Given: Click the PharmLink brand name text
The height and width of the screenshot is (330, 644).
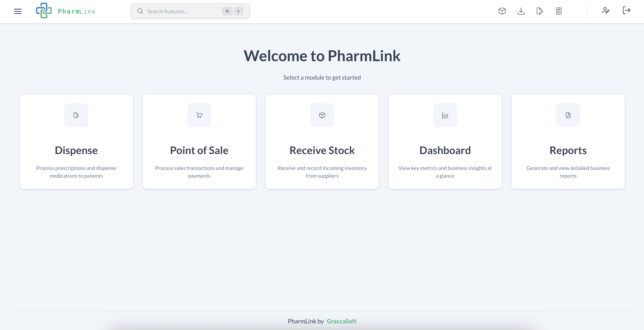Looking at the screenshot, I should point(77,12).
